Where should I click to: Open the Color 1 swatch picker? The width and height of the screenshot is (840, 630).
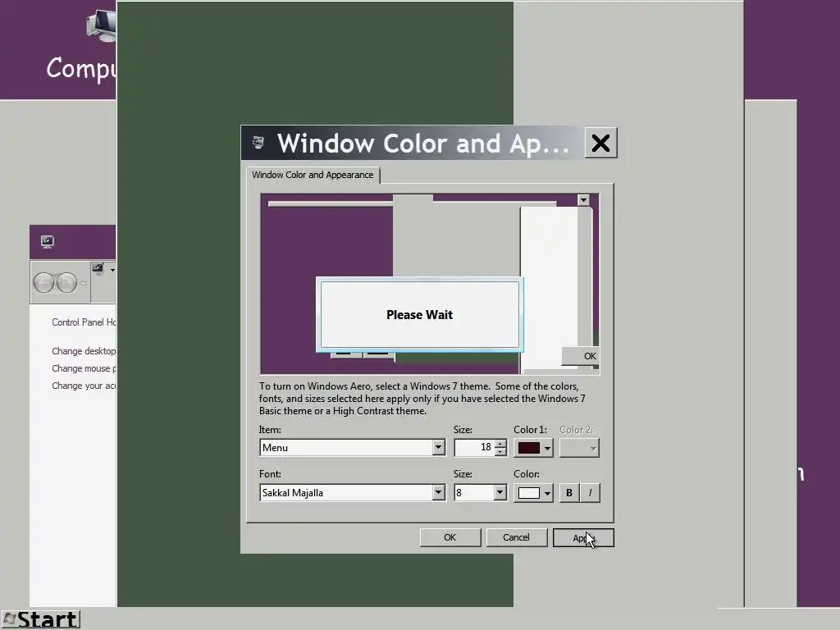coord(533,448)
